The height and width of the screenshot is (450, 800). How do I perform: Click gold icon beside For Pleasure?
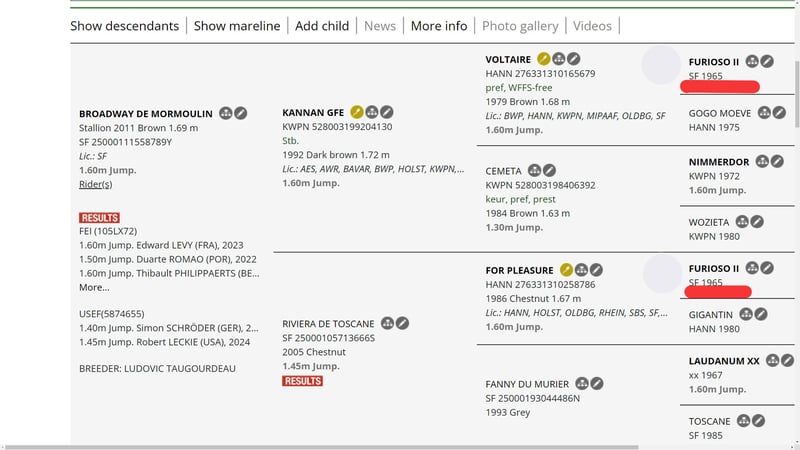567,270
